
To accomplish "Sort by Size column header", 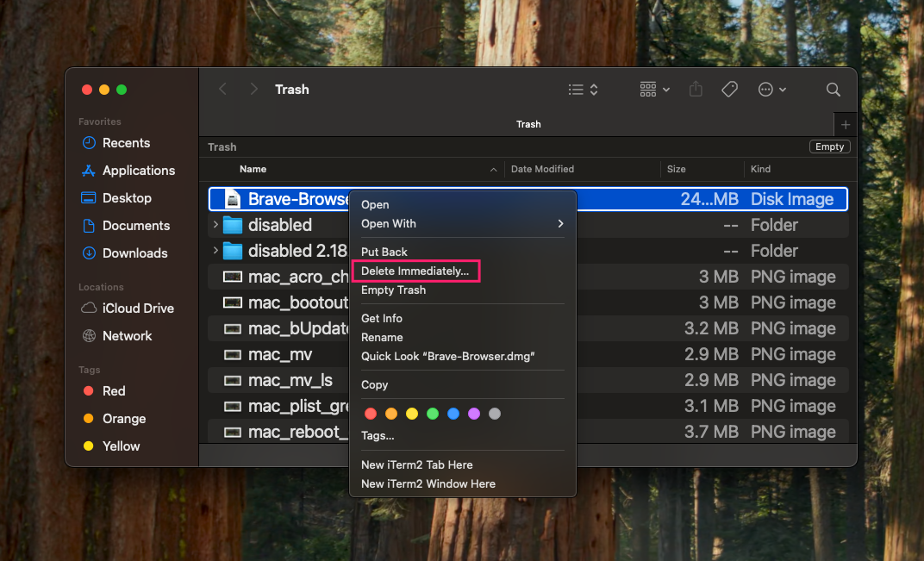I will tap(676, 169).
